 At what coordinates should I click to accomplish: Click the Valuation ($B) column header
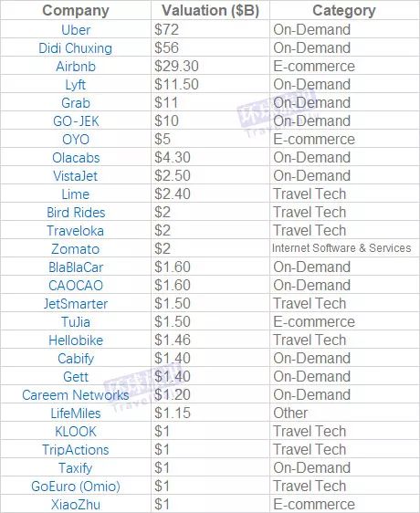click(x=211, y=10)
